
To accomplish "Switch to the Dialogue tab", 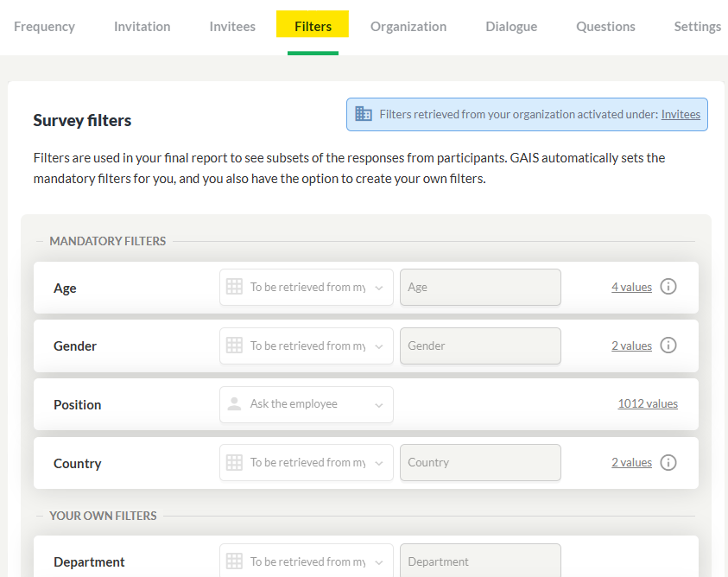I will tap(511, 27).
